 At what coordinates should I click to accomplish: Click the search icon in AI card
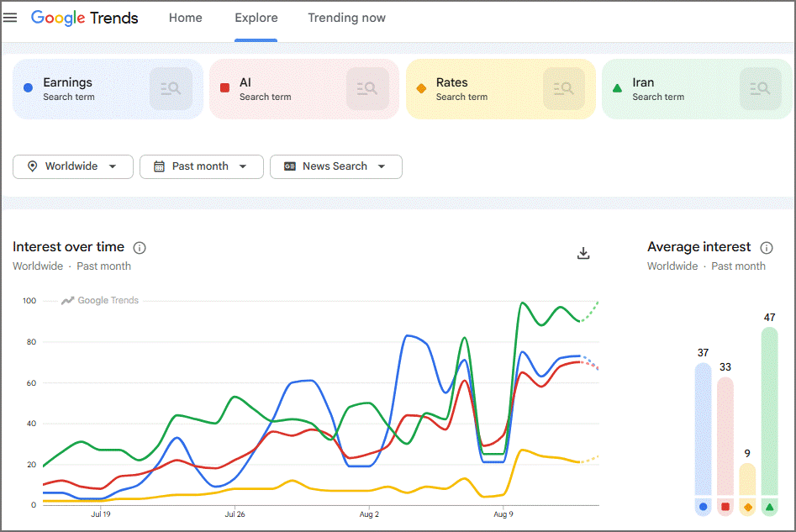tap(367, 89)
